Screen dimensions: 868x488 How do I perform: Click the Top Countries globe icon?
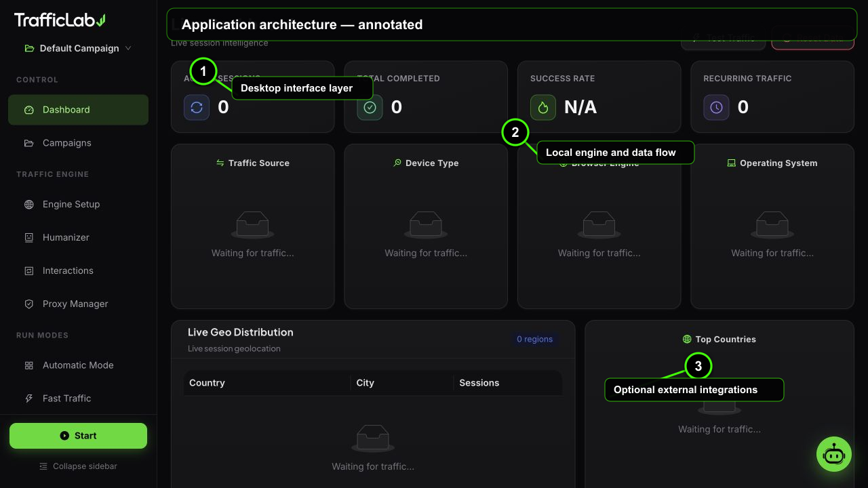[687, 339]
